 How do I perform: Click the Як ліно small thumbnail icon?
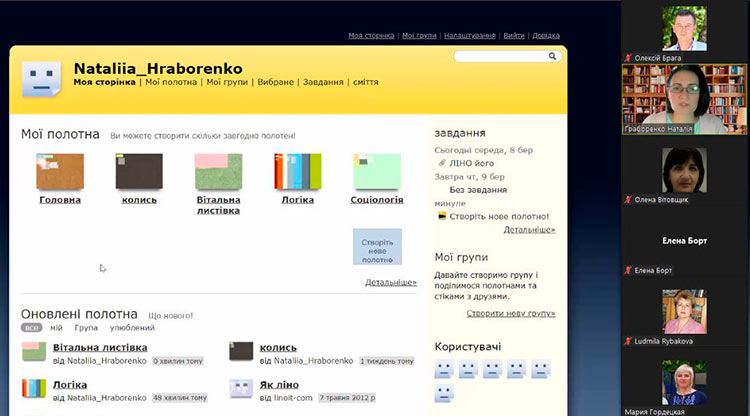(x=241, y=389)
